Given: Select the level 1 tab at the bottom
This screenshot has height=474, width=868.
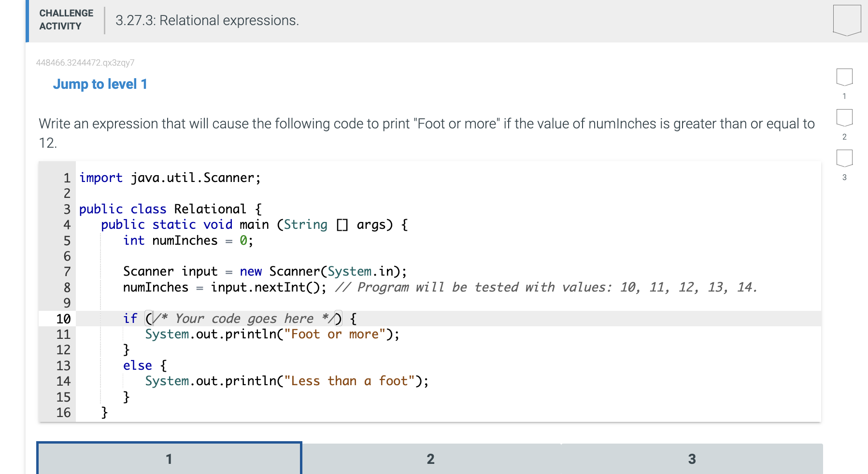Looking at the screenshot, I should click(169, 459).
